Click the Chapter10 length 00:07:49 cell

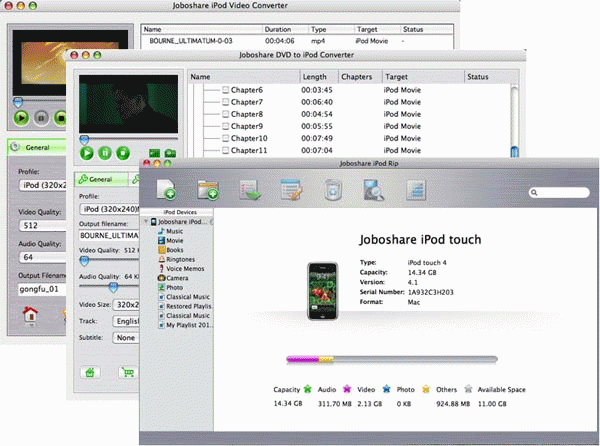tap(317, 138)
